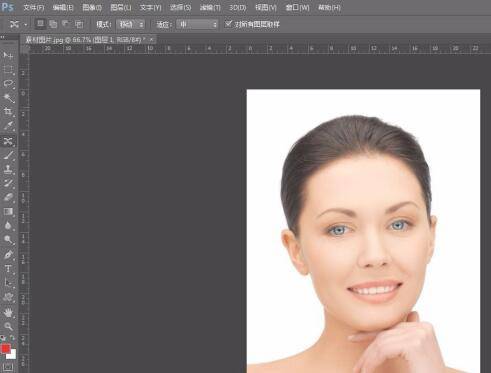The image size is (491, 373).
Task: Choose Add to selection mode button
Action: point(53,24)
